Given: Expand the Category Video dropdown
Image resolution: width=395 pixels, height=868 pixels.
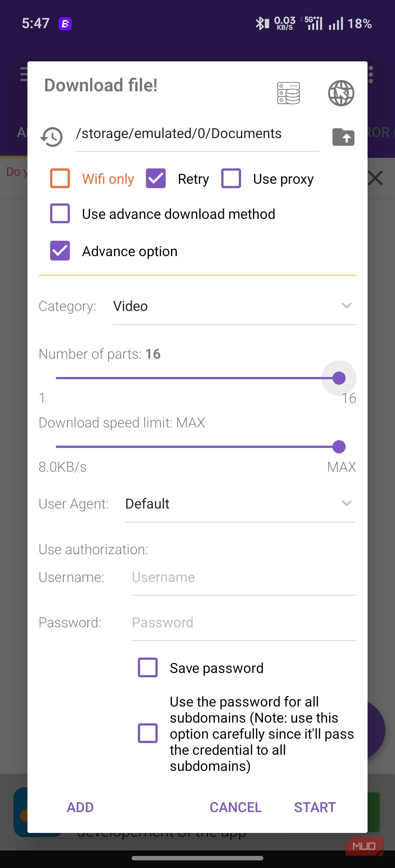Looking at the screenshot, I should (x=234, y=306).
